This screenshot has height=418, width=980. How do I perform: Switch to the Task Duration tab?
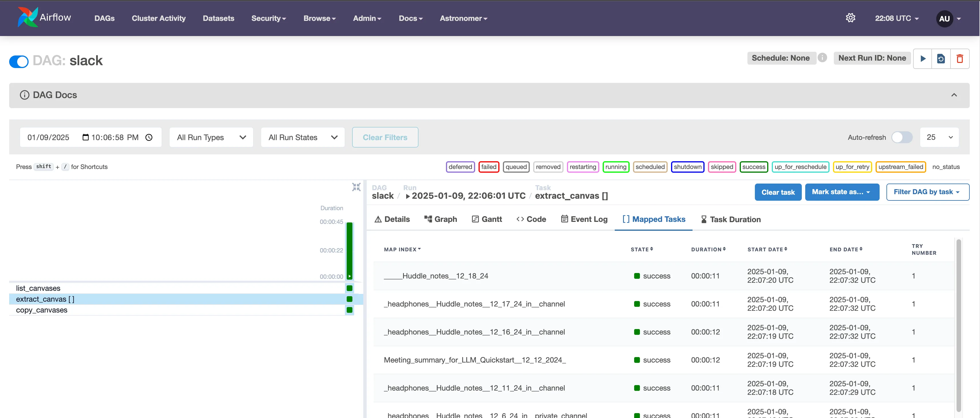point(731,220)
